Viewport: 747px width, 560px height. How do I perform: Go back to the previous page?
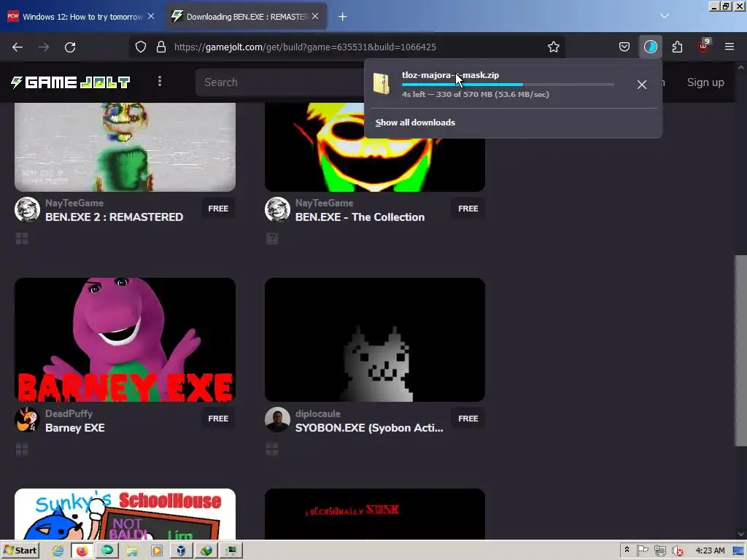pyautogui.click(x=18, y=47)
